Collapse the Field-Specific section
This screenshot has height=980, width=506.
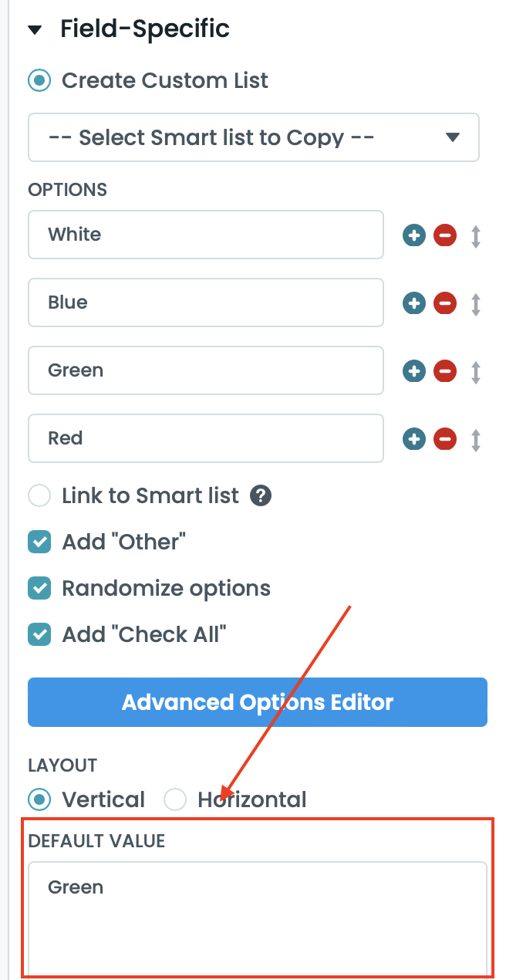tap(34, 30)
